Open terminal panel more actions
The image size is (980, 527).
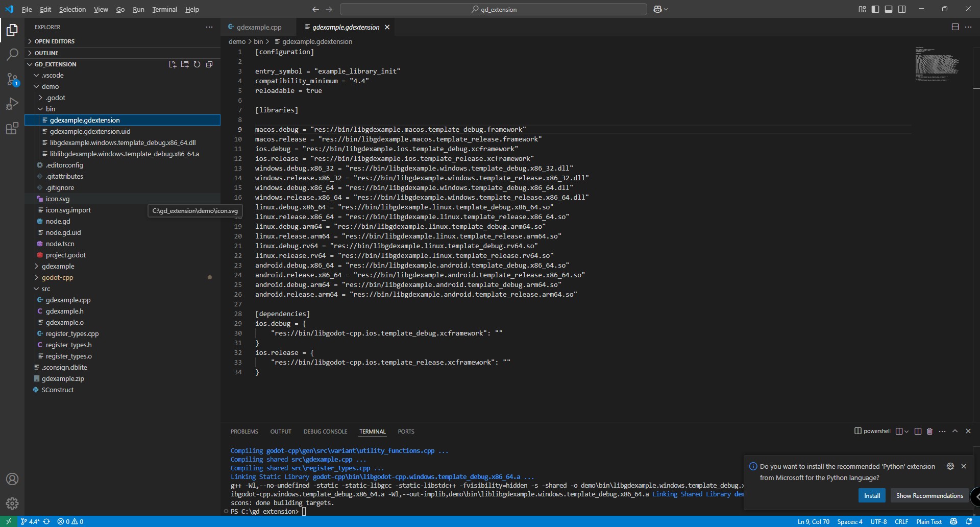pos(942,431)
